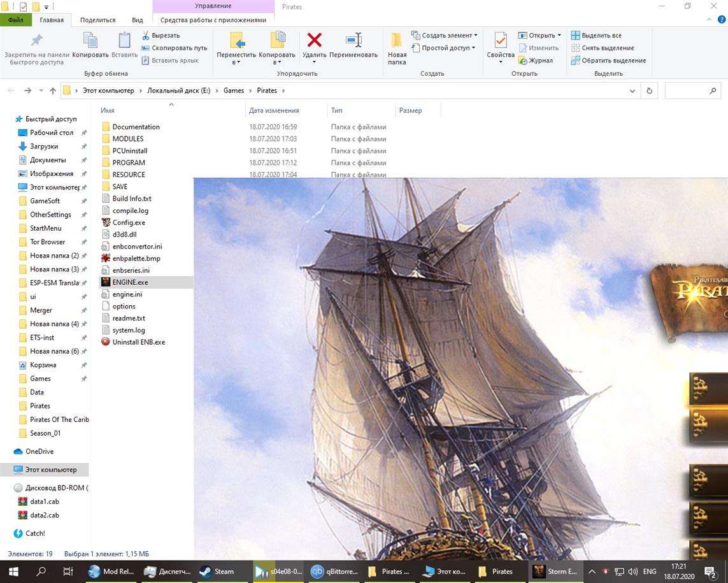Open Загрузки in Quick Access
Image resolution: width=728 pixels, height=583 pixels.
[x=44, y=147]
